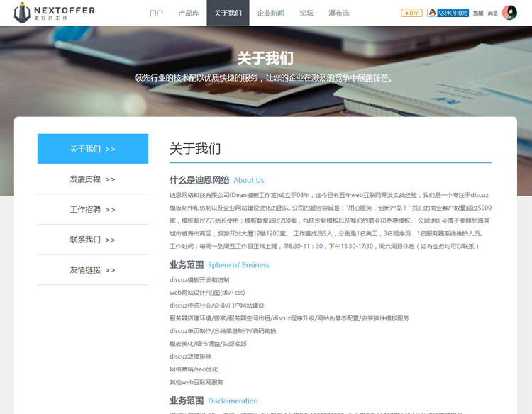Viewport: 532px width, 414px height.
Task: Click the blue About Us subtitle
Action: point(249,180)
